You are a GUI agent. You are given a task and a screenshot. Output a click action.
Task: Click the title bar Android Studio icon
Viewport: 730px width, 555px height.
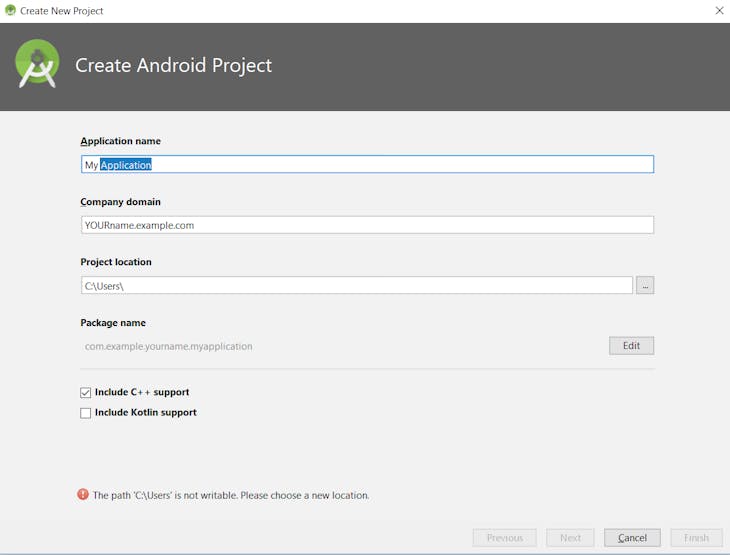coord(10,10)
